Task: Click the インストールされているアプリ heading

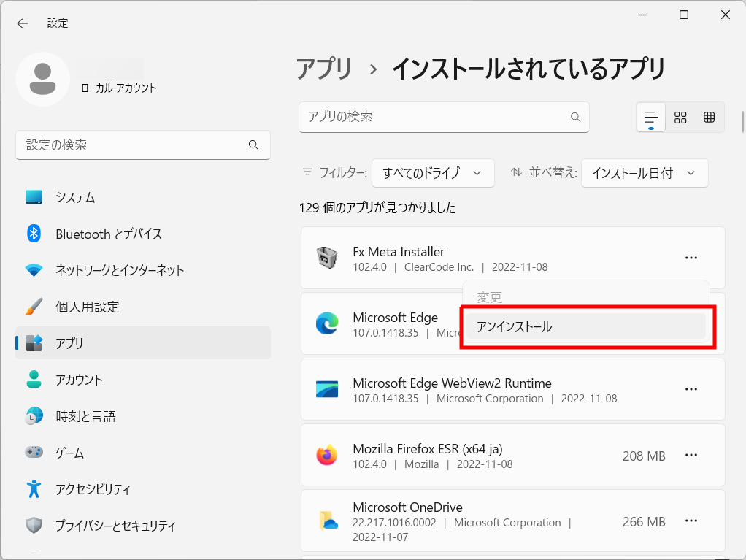Action: tap(528, 69)
